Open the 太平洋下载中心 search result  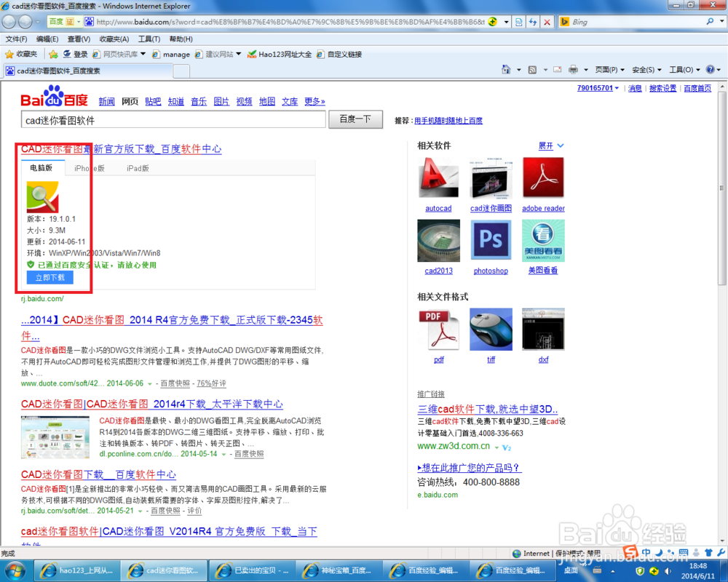[152, 404]
